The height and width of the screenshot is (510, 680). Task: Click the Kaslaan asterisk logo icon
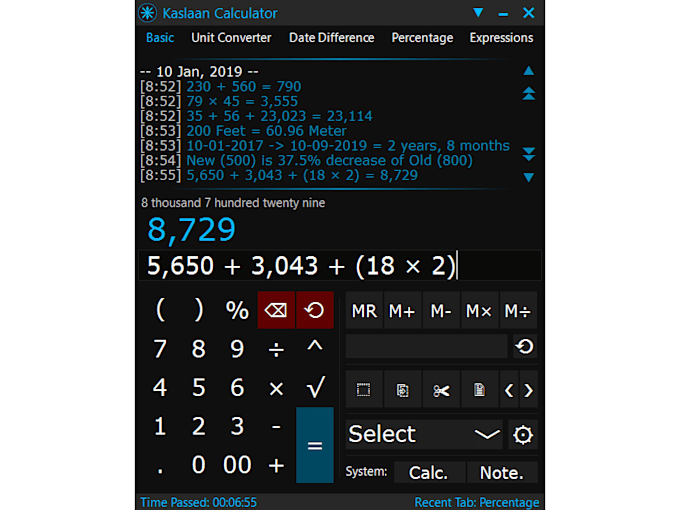[x=147, y=13]
